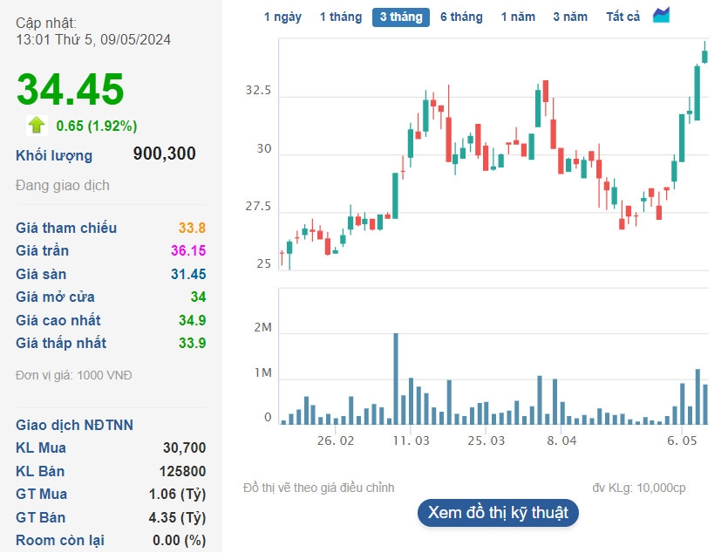Screen dimensions: 728x560
Task: Click the active 3 tháng tab
Action: pyautogui.click(x=401, y=17)
